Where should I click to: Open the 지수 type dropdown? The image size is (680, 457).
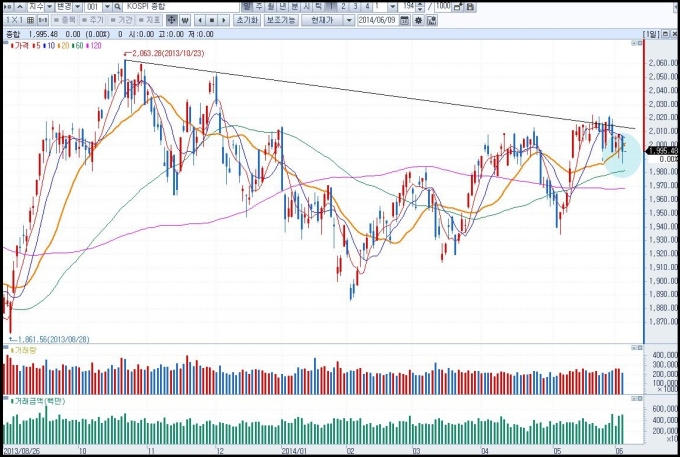49,7
